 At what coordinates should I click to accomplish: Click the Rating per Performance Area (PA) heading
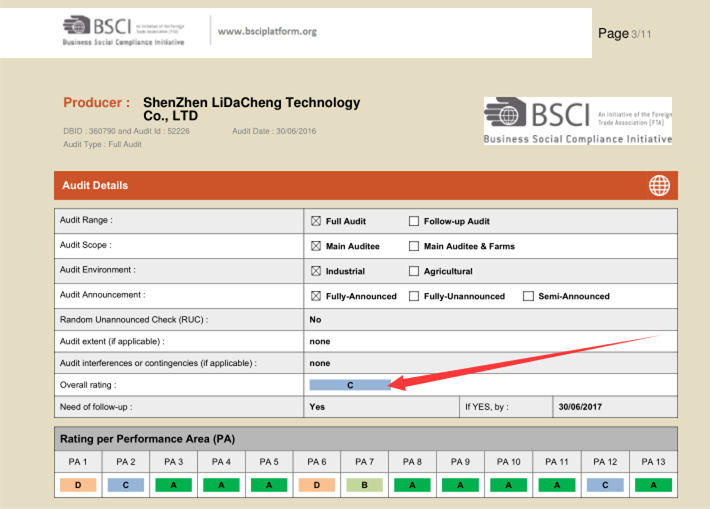pyautogui.click(x=148, y=439)
